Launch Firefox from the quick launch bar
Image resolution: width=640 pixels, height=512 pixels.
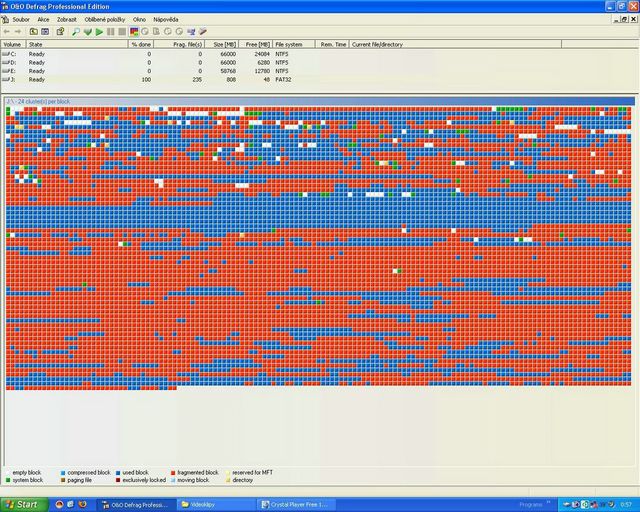(x=82, y=505)
